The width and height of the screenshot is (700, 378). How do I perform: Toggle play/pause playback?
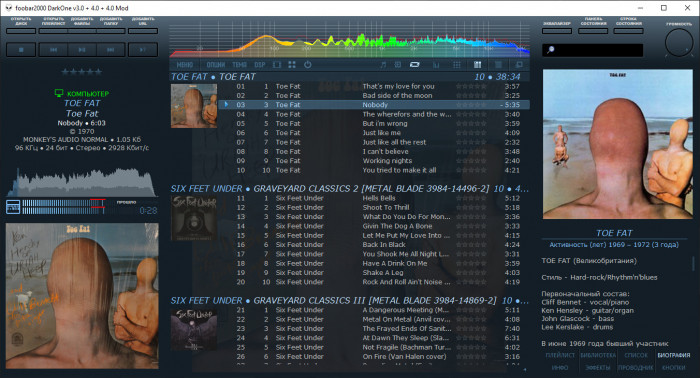82,50
